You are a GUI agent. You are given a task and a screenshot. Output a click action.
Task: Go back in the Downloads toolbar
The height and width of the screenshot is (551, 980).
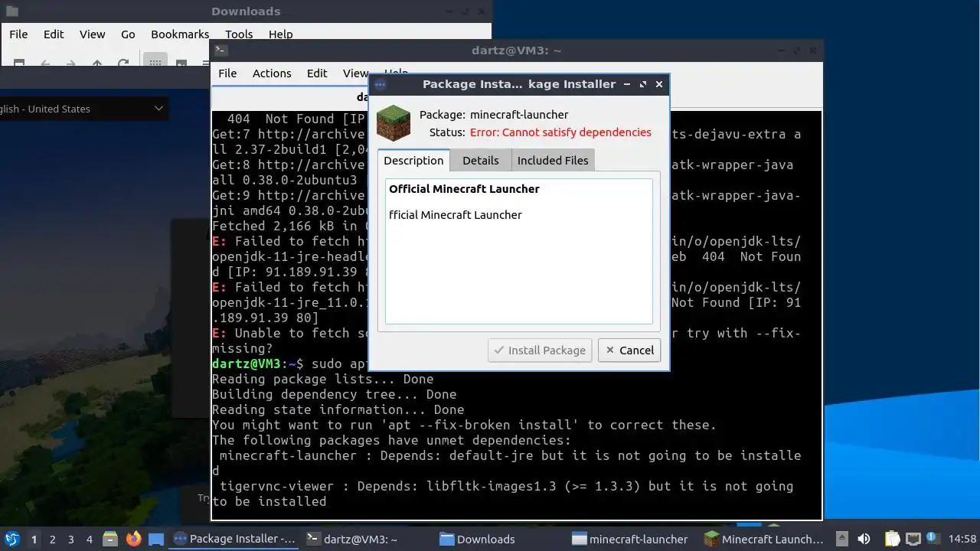tap(45, 64)
